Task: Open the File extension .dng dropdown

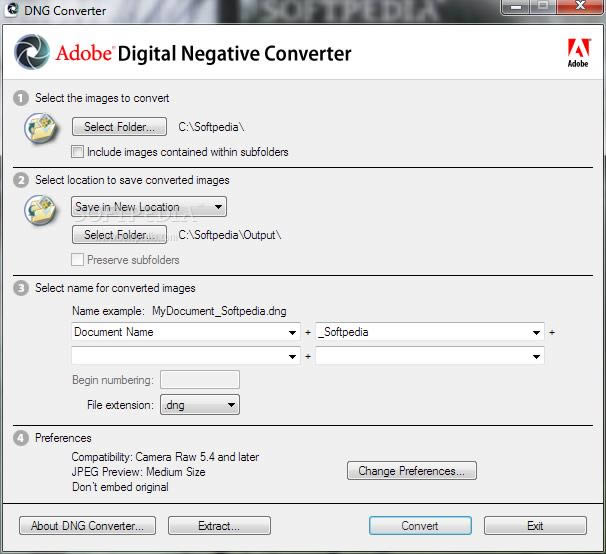Action: [x=200, y=405]
